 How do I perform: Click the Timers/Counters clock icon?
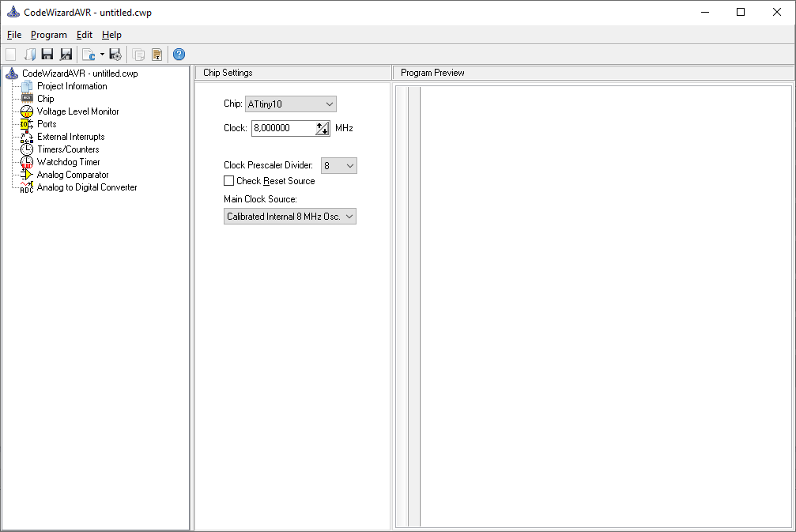[27, 149]
